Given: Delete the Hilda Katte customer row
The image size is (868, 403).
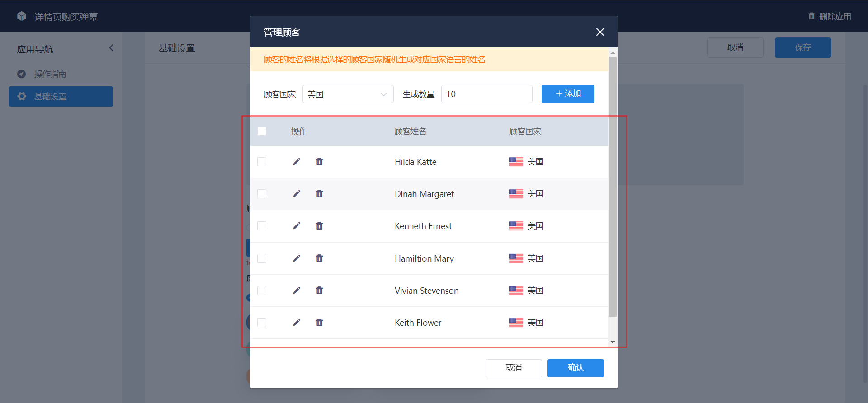Looking at the screenshot, I should click(x=319, y=162).
